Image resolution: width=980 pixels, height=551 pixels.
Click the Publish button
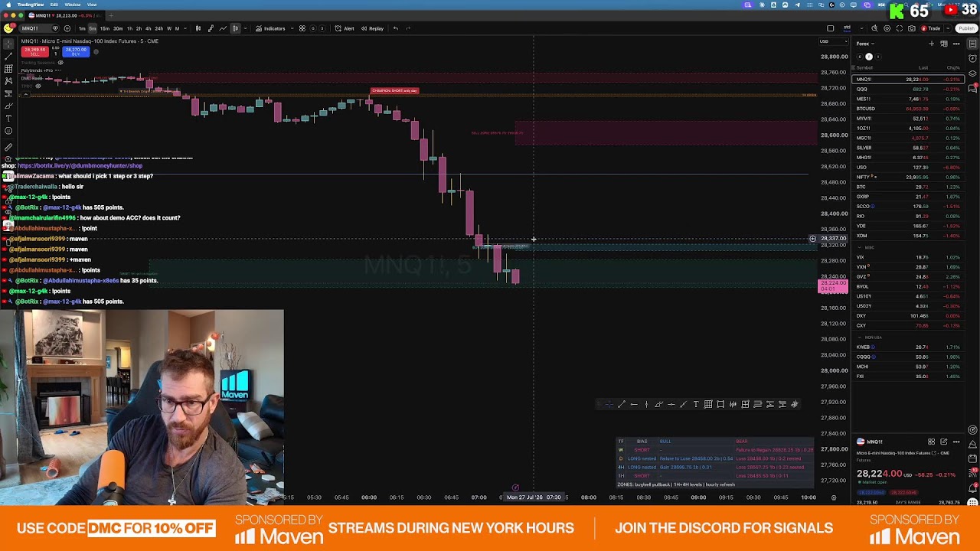(x=967, y=28)
